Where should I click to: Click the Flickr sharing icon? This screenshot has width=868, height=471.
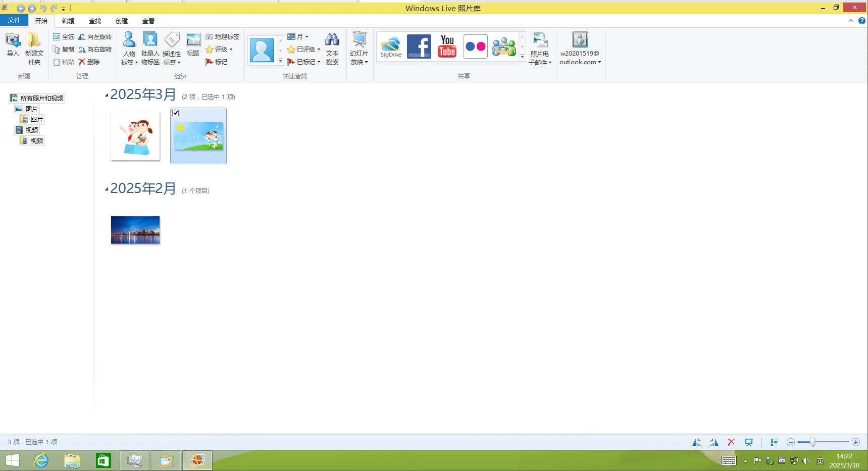pyautogui.click(x=475, y=46)
